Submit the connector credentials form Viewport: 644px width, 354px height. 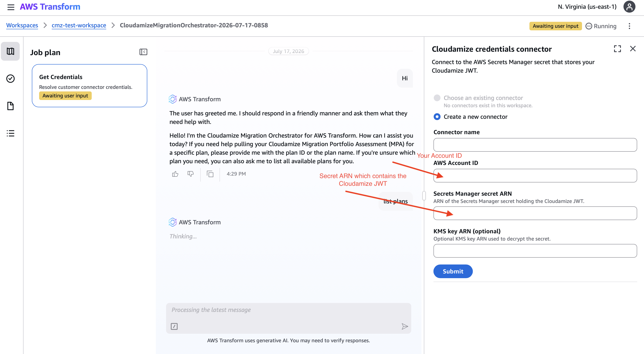[453, 271]
